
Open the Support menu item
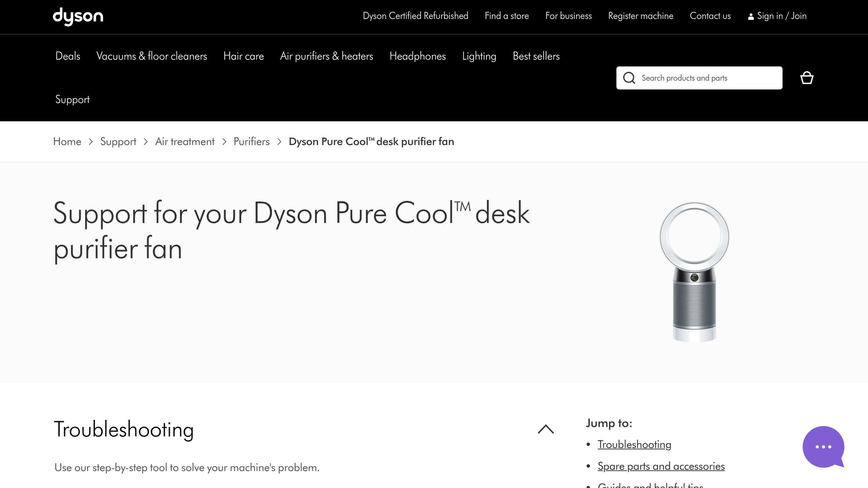pyautogui.click(x=72, y=100)
